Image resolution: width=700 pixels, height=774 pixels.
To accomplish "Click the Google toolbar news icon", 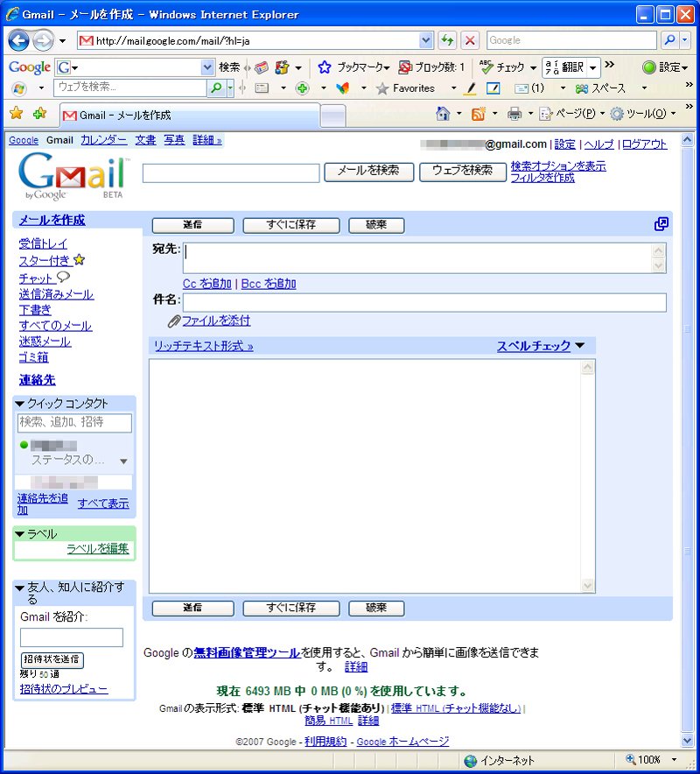I will 262,67.
